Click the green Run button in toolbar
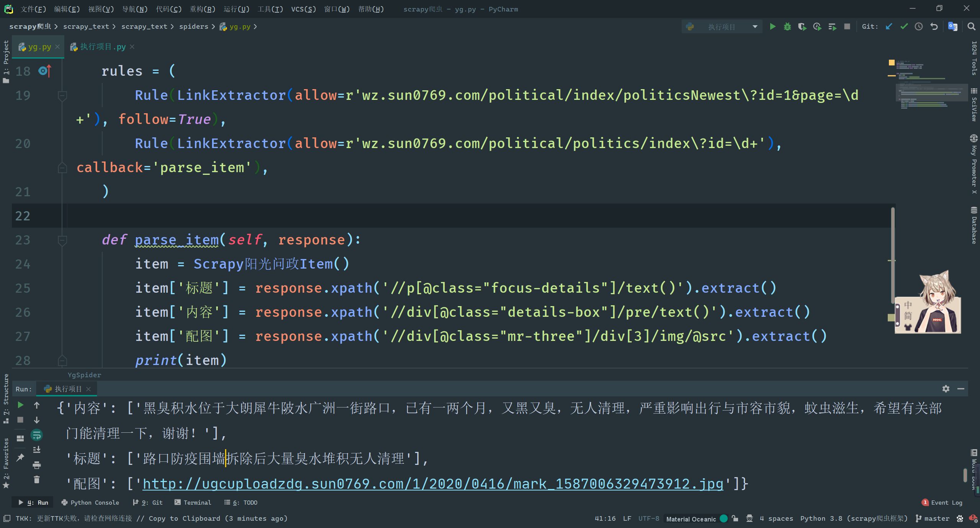The image size is (980, 528). click(773, 26)
